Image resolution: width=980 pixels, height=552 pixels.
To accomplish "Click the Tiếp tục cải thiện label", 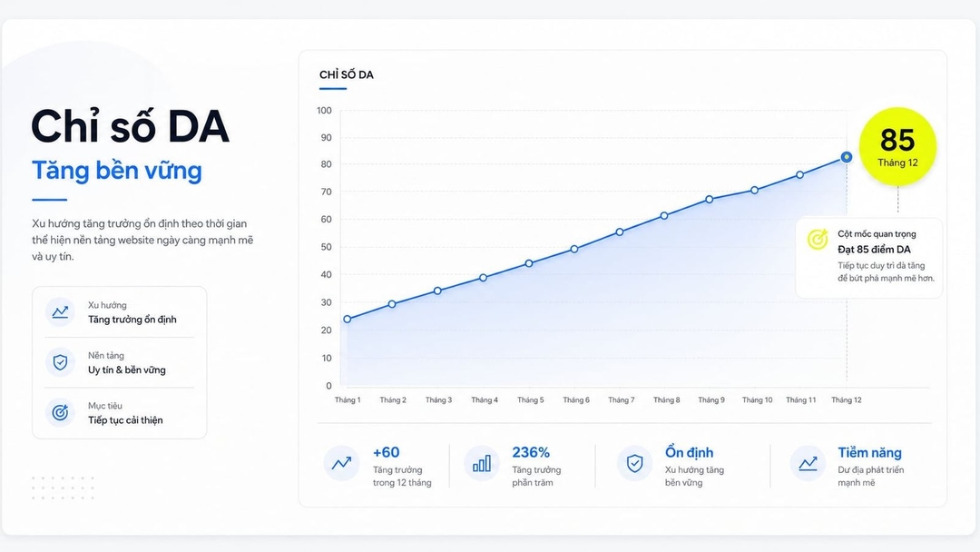I will [x=125, y=420].
